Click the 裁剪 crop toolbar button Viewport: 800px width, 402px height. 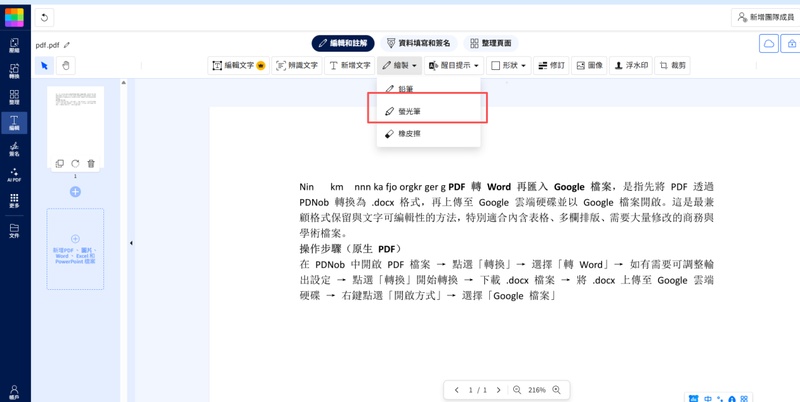pos(672,65)
